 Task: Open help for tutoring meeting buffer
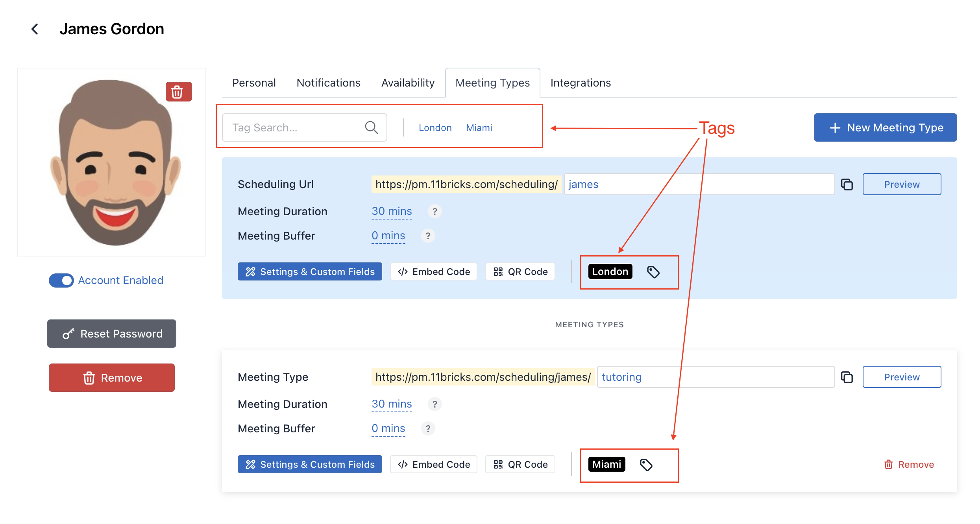coord(428,428)
